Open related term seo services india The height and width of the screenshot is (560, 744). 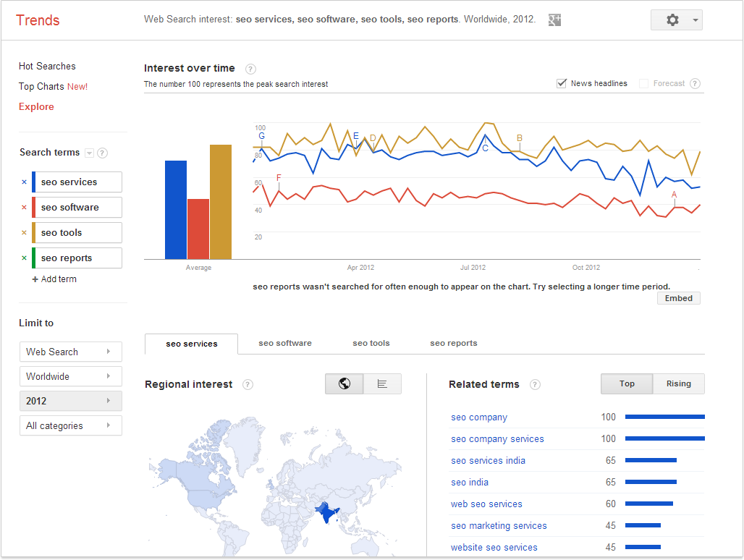pos(488,461)
